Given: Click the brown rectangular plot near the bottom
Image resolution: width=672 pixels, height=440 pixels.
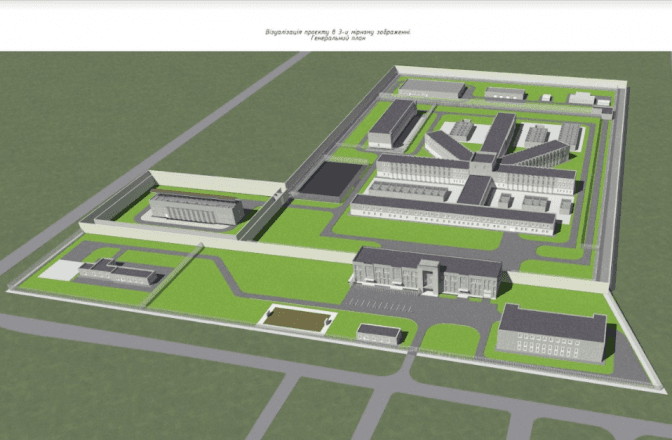Looking at the screenshot, I should (x=295, y=318).
